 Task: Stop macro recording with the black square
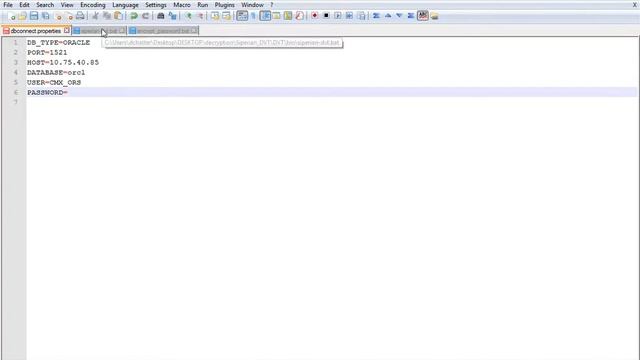pos(326,16)
